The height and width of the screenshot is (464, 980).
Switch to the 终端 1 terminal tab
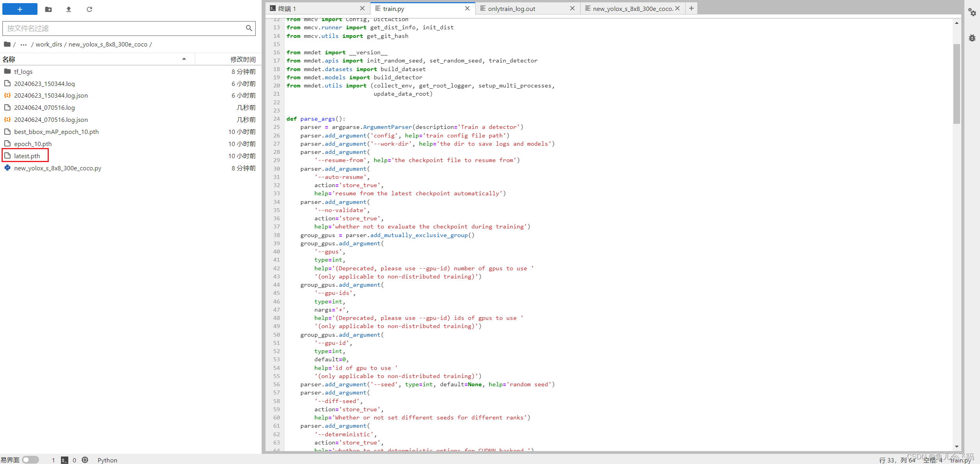coord(287,9)
